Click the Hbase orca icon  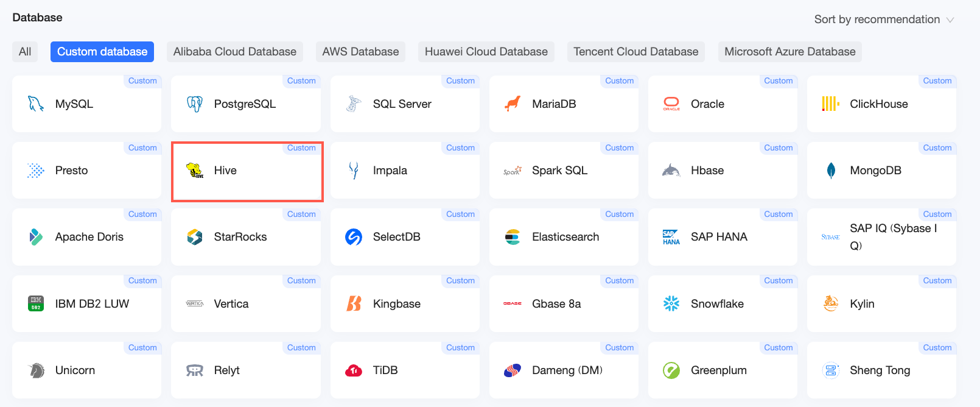tap(671, 171)
